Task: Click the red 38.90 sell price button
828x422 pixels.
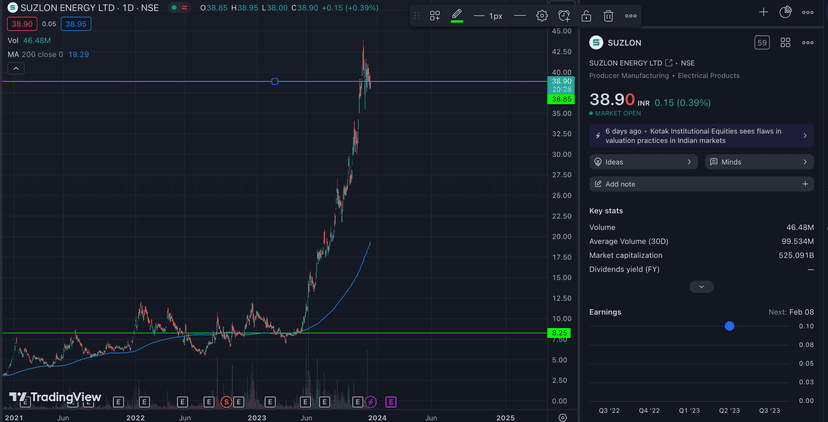Action: [22, 24]
